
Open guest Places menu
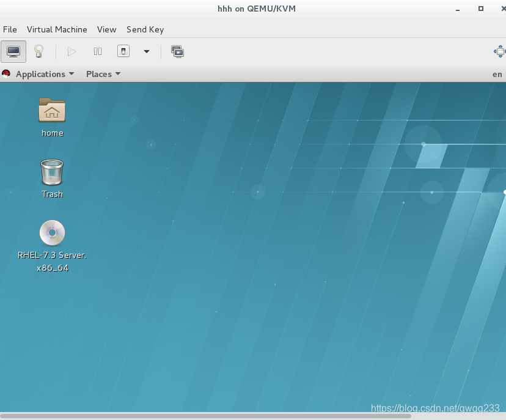coord(103,74)
